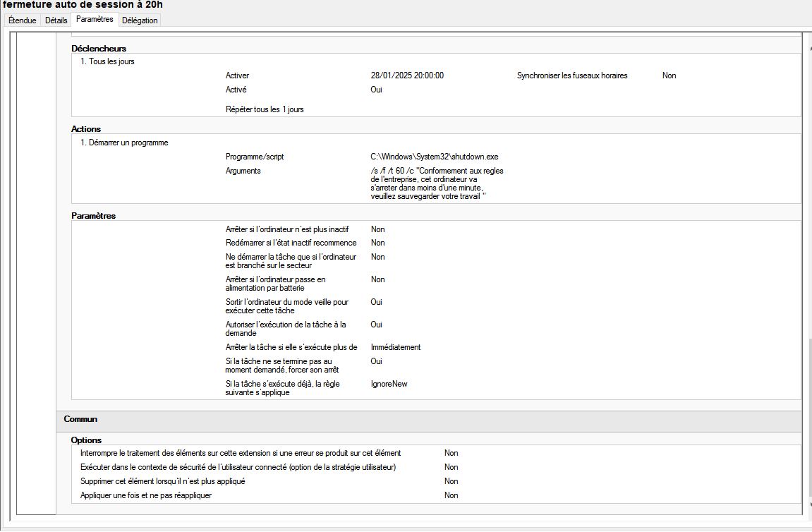This screenshot has width=812, height=532.
Task: Collapse the Commun section header
Action: pyautogui.click(x=80, y=419)
